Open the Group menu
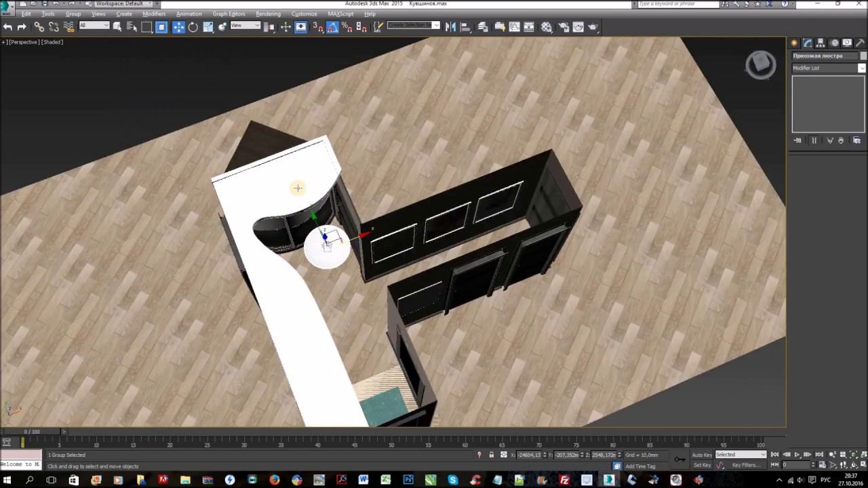 [73, 14]
